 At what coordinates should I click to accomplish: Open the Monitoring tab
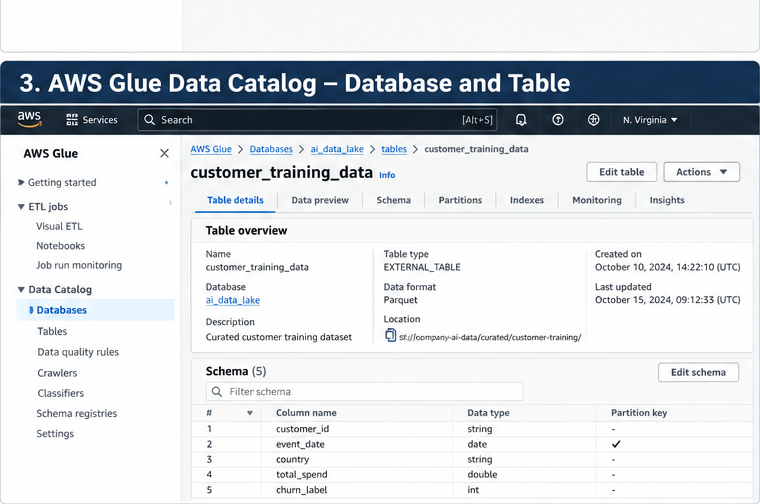point(597,200)
